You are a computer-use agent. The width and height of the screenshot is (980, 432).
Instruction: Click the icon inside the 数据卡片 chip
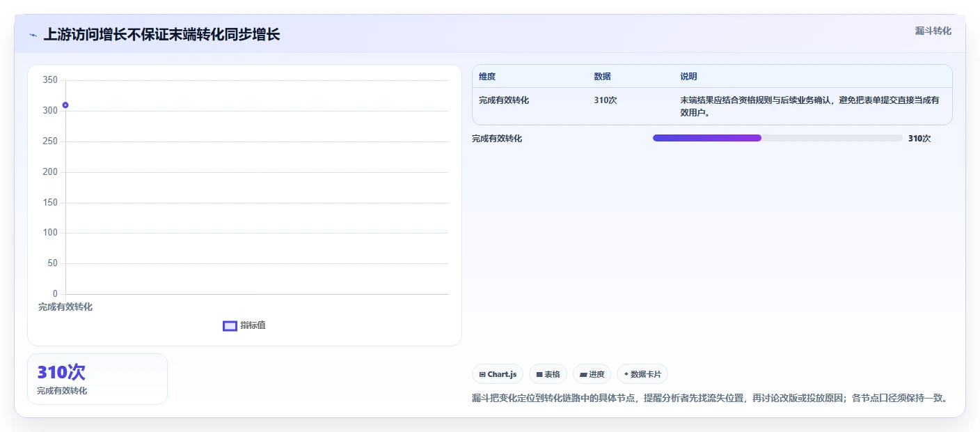coord(626,374)
